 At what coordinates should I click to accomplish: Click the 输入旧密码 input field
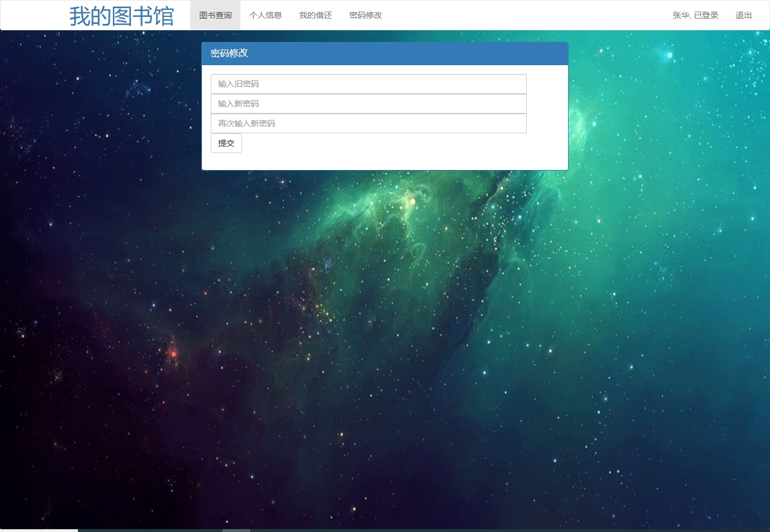368,84
